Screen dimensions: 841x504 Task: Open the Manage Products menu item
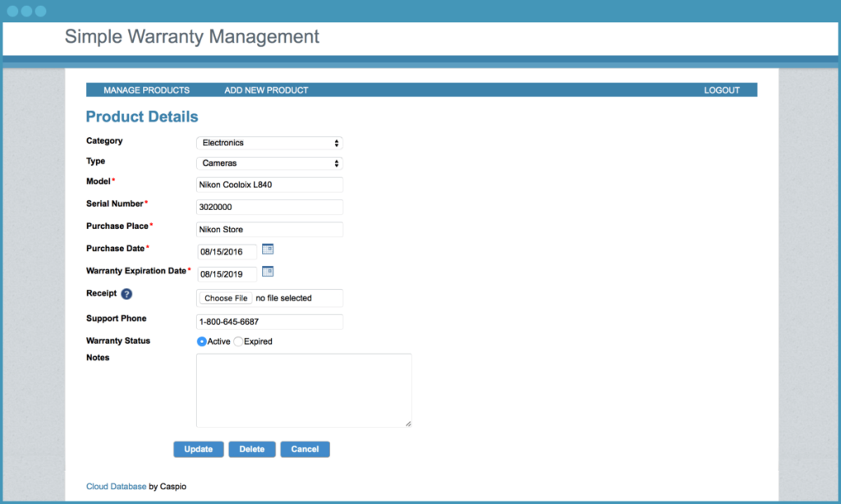pyautogui.click(x=146, y=90)
